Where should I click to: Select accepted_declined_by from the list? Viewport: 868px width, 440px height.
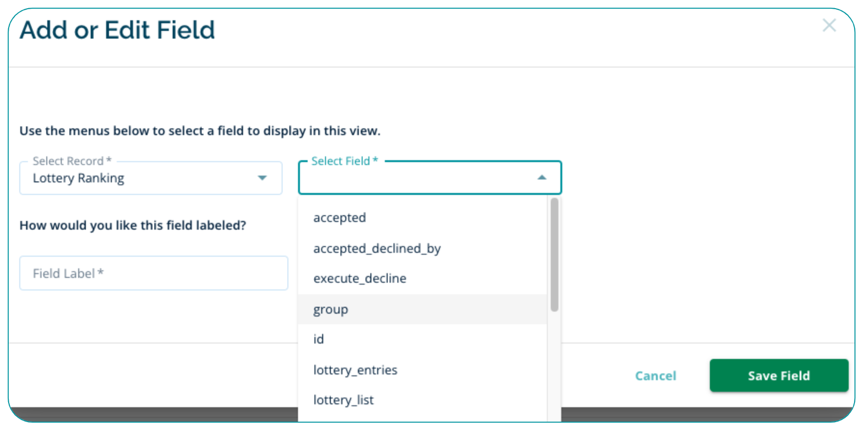click(377, 248)
